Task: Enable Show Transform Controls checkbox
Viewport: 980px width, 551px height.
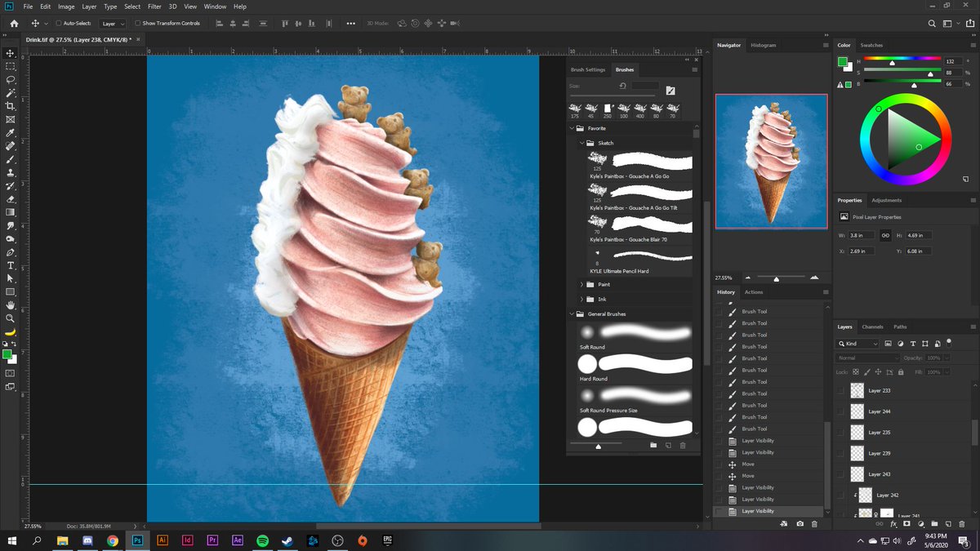Action: coord(137,24)
